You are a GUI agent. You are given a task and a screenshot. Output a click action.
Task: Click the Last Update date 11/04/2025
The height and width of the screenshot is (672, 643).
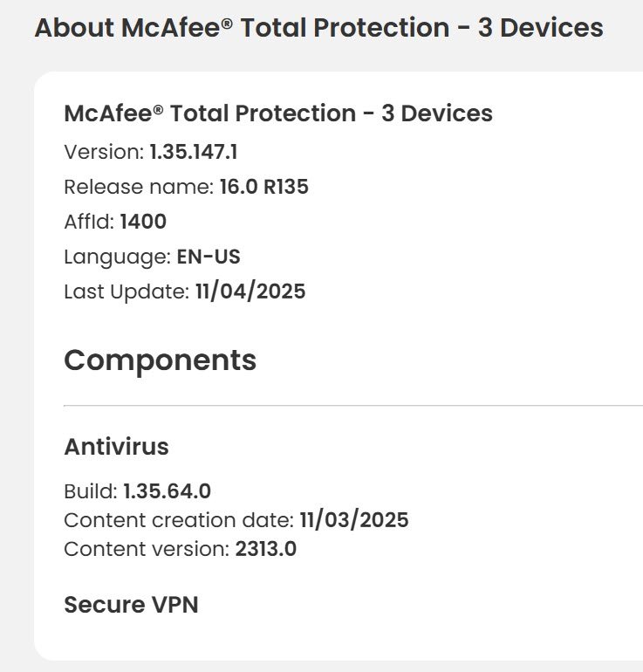[x=250, y=291]
